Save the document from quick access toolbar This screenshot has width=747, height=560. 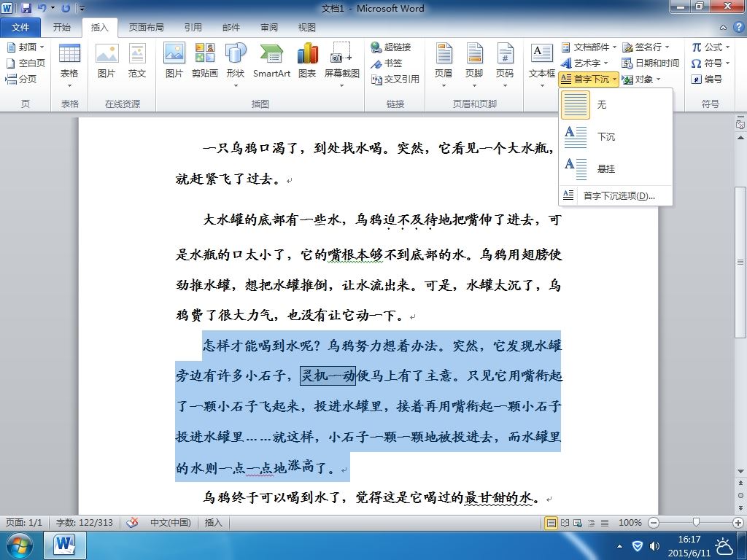coord(26,8)
